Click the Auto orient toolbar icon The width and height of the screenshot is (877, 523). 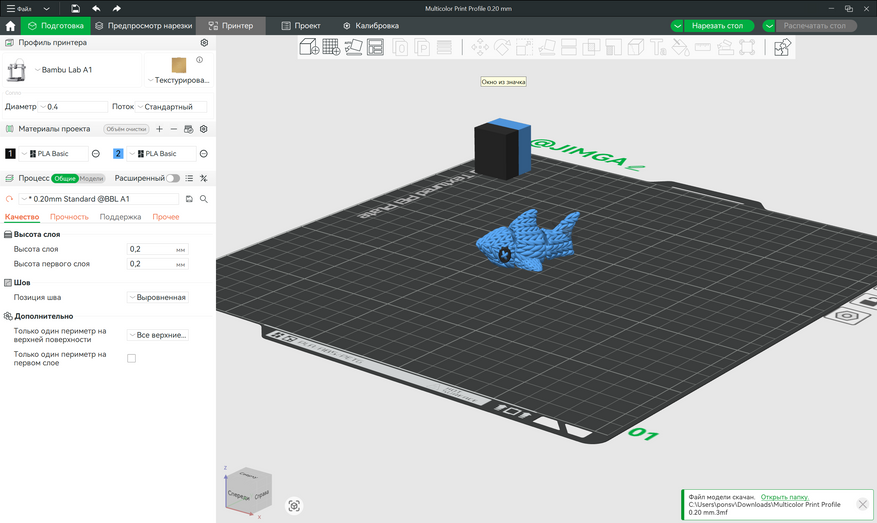click(x=354, y=47)
